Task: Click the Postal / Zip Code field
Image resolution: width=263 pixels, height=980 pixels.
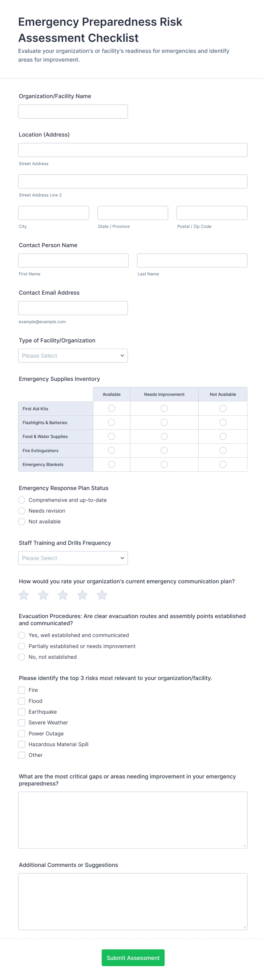Action: pos(212,213)
